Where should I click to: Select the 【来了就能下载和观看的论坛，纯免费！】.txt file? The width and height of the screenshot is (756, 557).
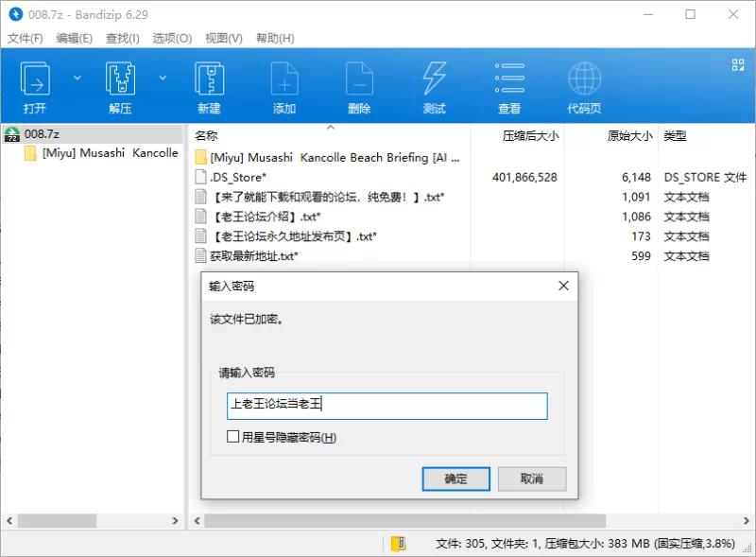tap(327, 197)
